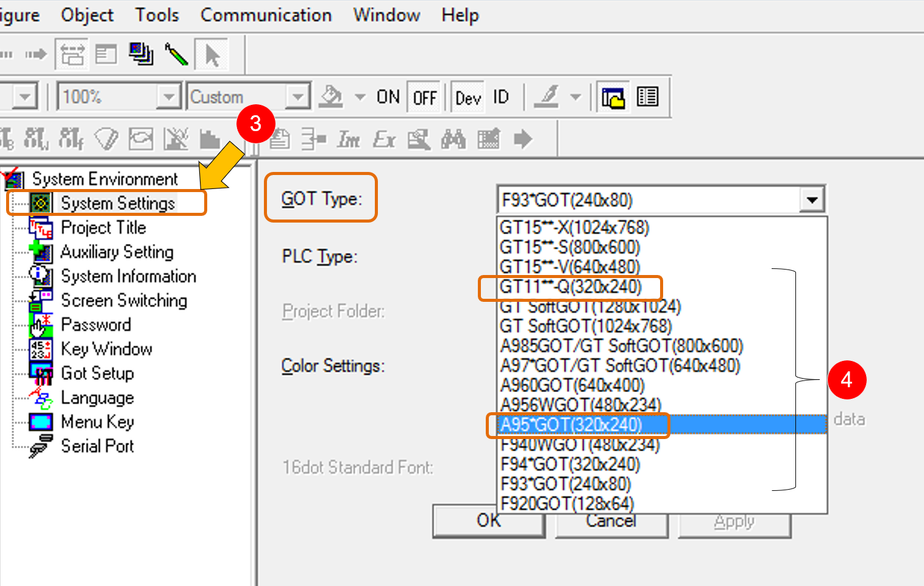Click the bar graph toolbar icon
Screen dimensions: 924x586
[x=210, y=139]
